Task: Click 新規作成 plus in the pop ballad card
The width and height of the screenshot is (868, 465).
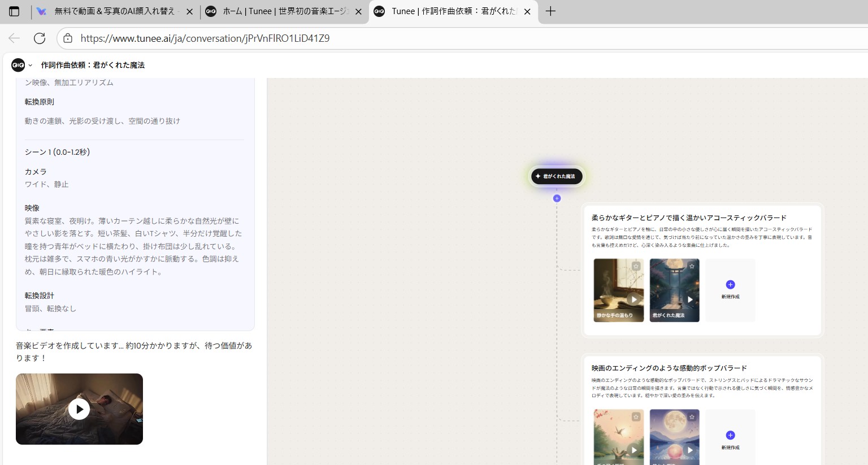Action: (730, 435)
